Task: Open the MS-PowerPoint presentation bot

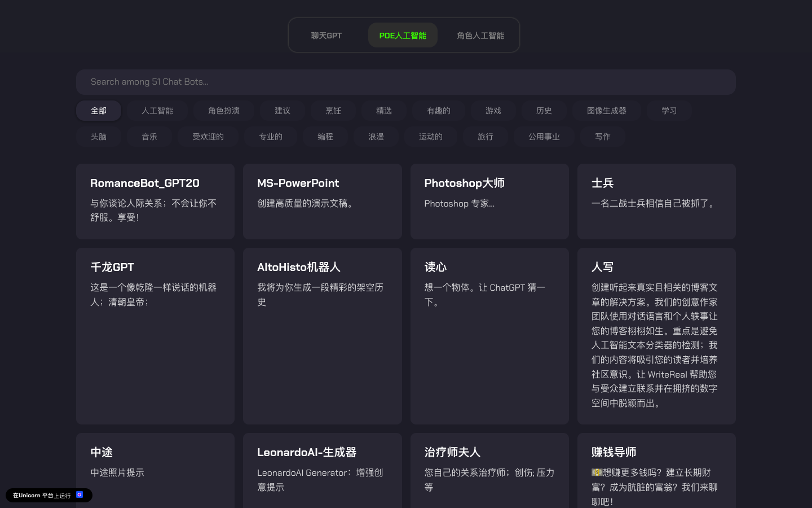Action: [x=322, y=201]
